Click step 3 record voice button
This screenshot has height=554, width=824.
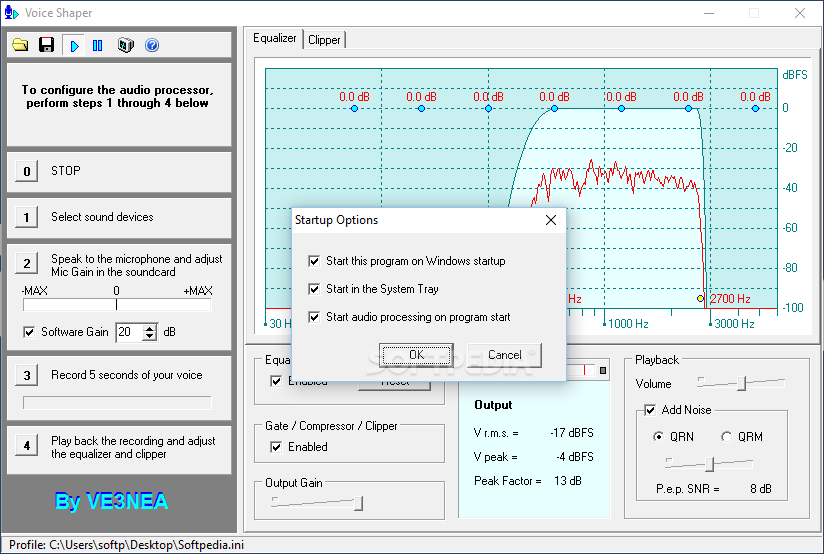(x=26, y=375)
